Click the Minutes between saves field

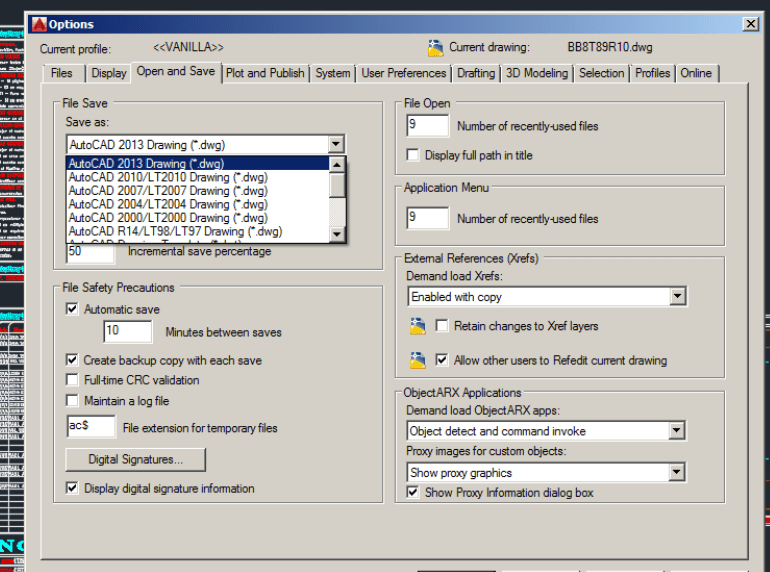[x=128, y=331]
